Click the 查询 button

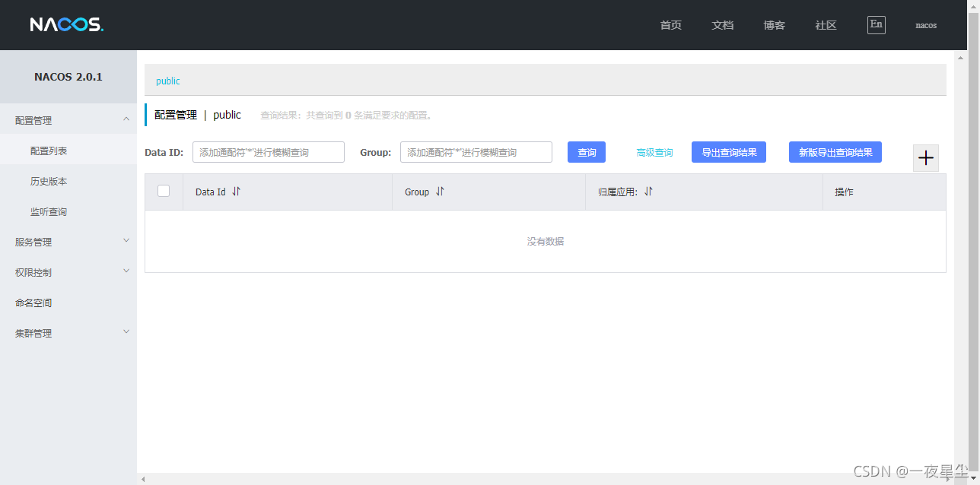[x=587, y=152]
